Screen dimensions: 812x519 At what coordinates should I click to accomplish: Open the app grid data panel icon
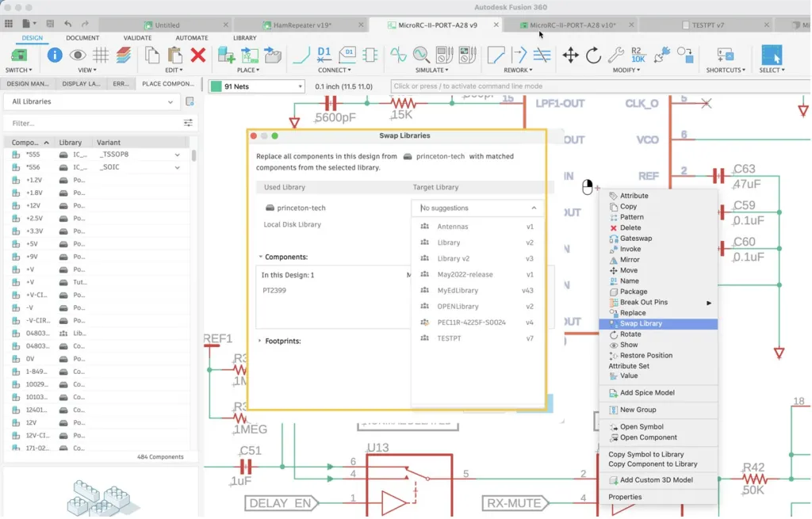9,24
